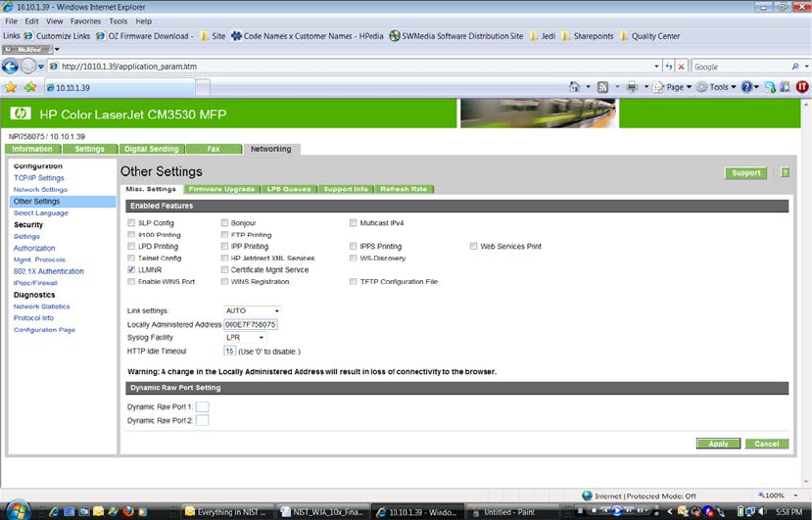Click the blue Help icon in IE toolbar
812x520 pixels.
tap(746, 87)
